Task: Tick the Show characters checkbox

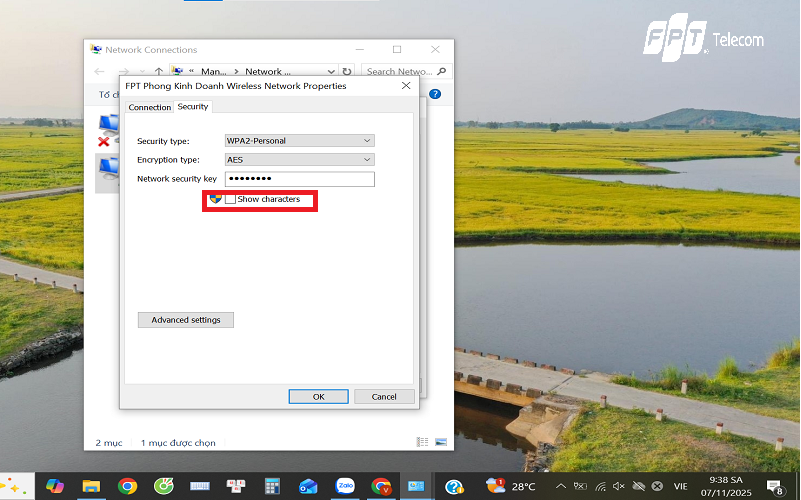Action: coord(230,199)
